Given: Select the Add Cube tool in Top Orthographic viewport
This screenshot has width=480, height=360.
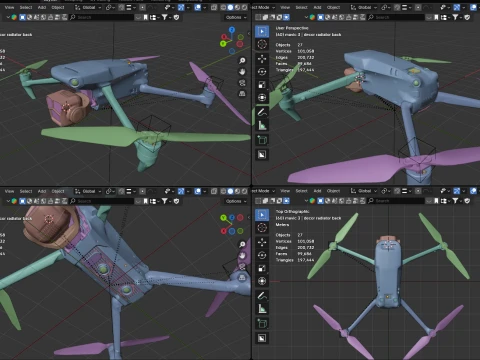Looking at the screenshot, I should point(262,323).
